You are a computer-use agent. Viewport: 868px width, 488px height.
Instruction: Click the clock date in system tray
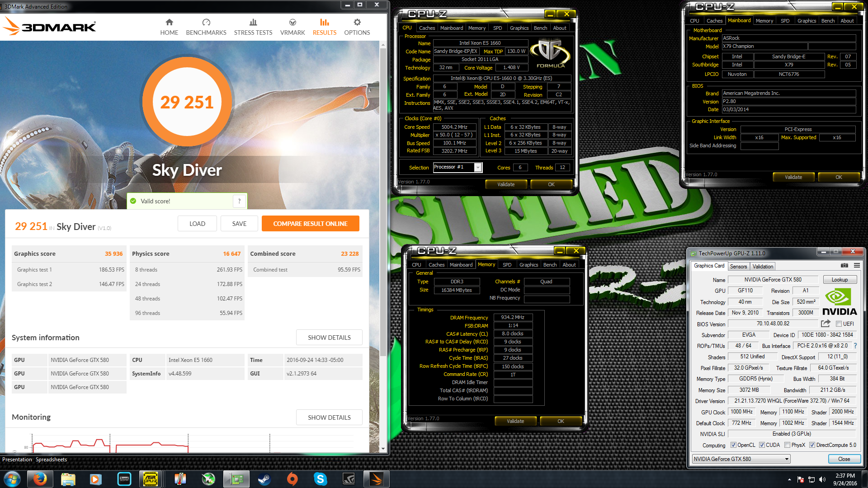845,479
